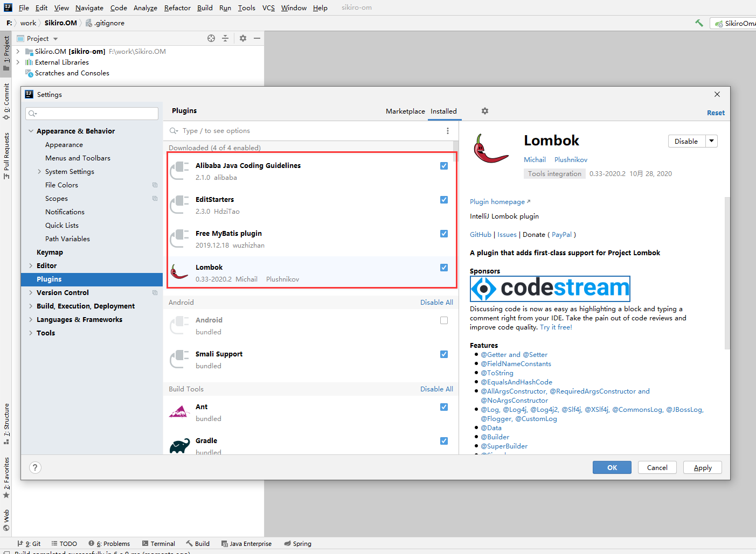The width and height of the screenshot is (756, 554).
Task: Click the OK button
Action: [x=612, y=467]
